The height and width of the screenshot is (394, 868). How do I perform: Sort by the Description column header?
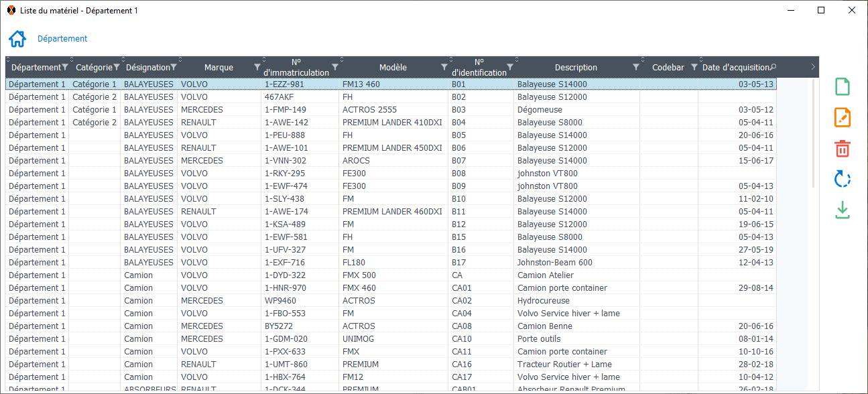[x=576, y=67]
